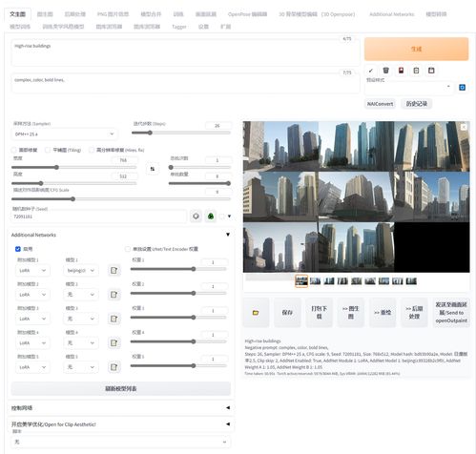Image resolution: width=476 pixels, height=454 pixels.
Task: Expand seed extra options triangle
Action: coord(229,217)
